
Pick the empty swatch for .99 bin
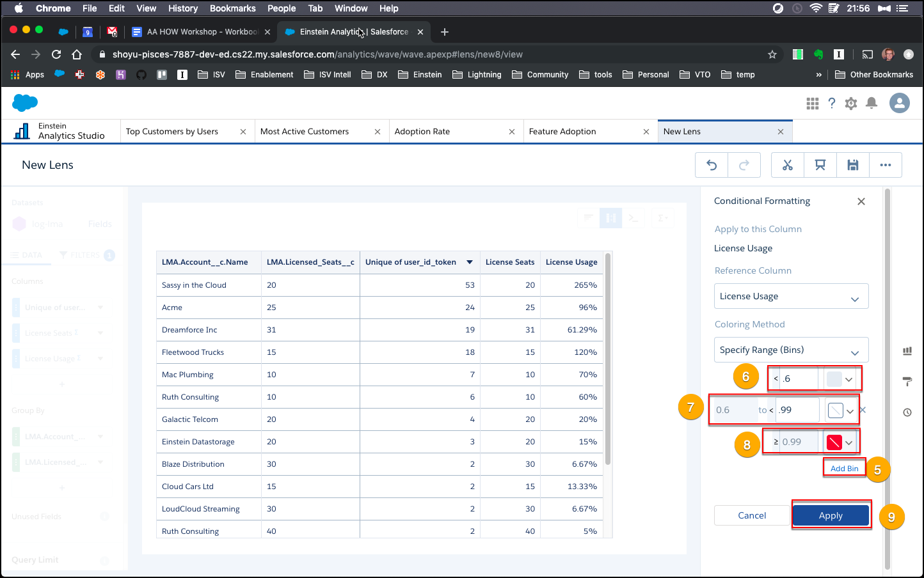836,410
